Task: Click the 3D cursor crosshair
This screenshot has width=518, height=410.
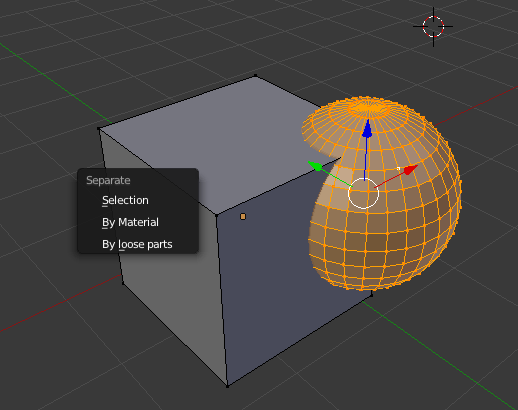Action: (433, 27)
